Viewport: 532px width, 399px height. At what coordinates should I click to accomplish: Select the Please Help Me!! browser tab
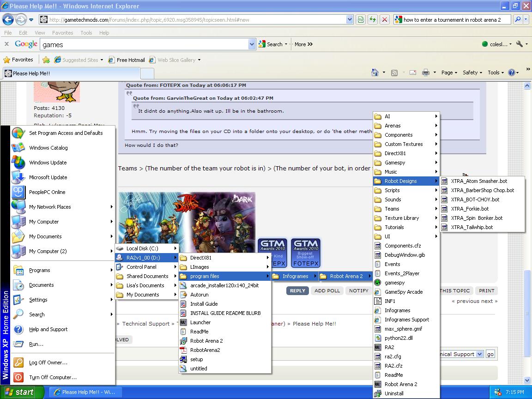72,73
